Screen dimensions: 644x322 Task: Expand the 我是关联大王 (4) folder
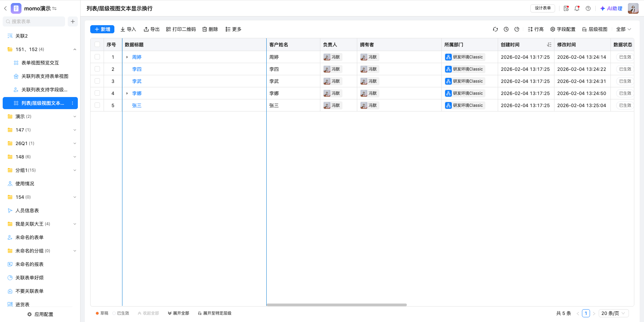click(75, 224)
